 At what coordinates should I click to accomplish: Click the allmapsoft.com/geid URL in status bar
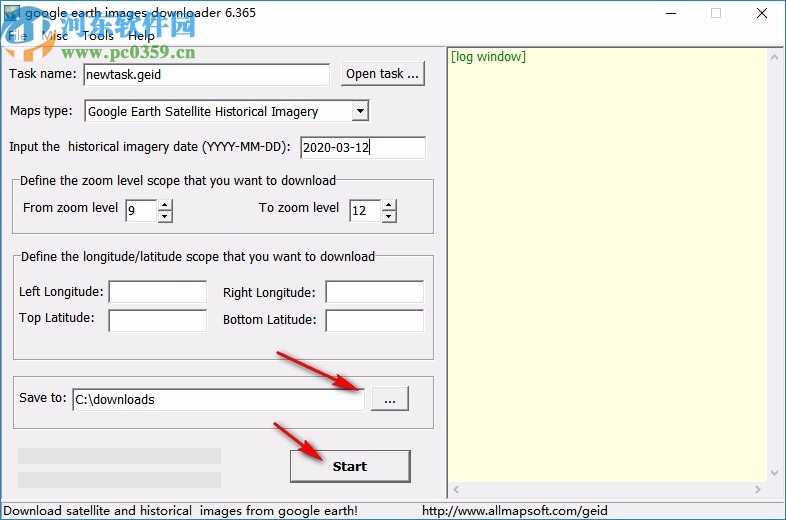click(514, 511)
